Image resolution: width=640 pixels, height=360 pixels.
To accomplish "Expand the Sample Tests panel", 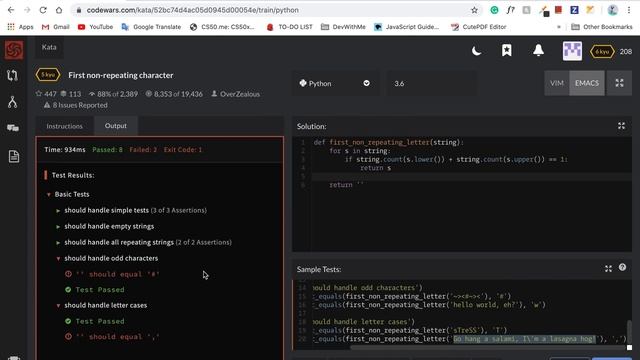I will click(x=608, y=268).
